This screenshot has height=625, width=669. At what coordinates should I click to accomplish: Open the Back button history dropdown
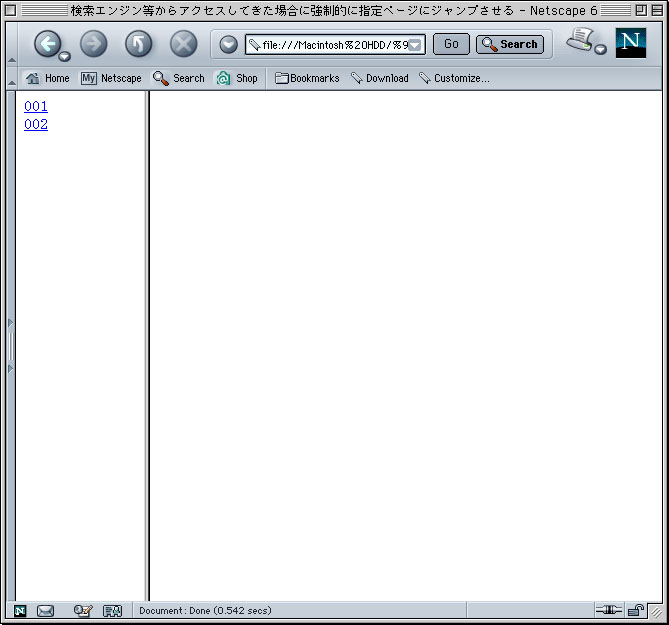coord(64,56)
